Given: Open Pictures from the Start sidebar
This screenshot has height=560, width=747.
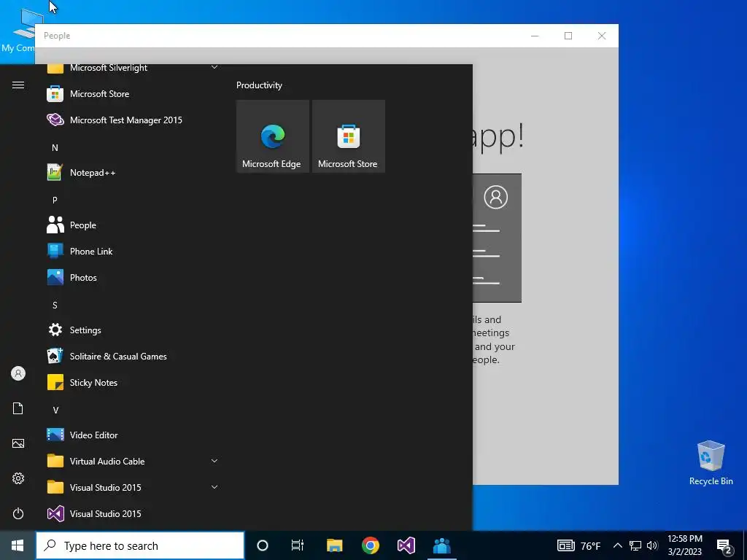Looking at the screenshot, I should pyautogui.click(x=18, y=443).
